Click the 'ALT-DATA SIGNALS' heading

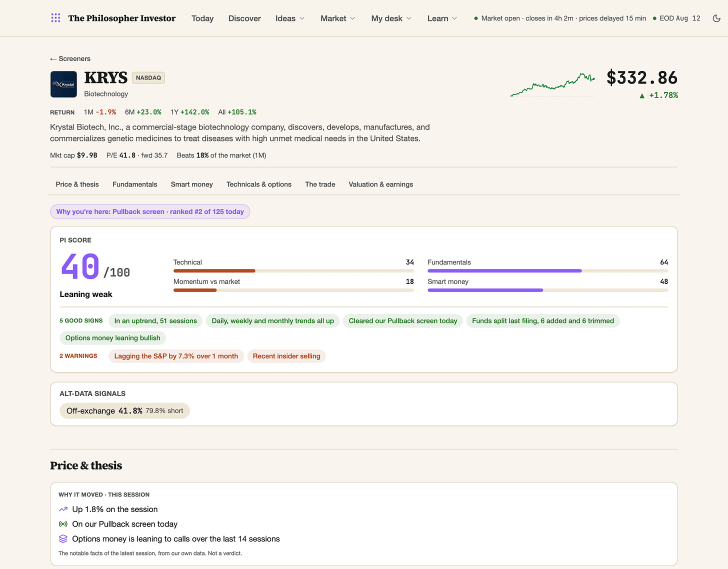(92, 394)
